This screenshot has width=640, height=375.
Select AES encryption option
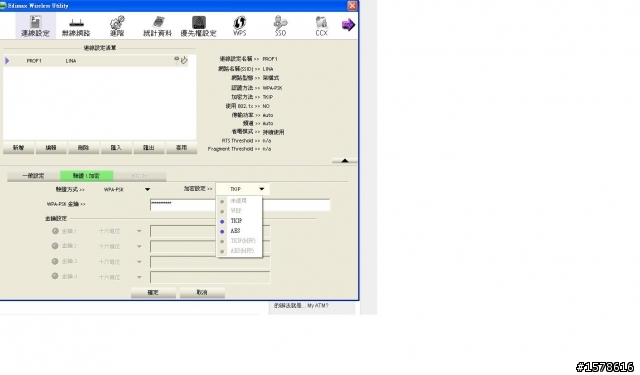(x=235, y=231)
